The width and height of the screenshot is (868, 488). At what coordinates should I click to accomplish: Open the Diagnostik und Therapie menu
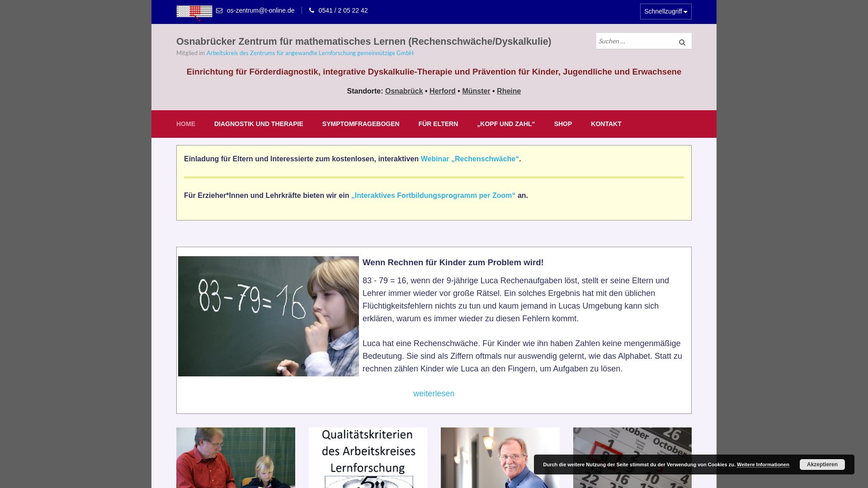259,124
